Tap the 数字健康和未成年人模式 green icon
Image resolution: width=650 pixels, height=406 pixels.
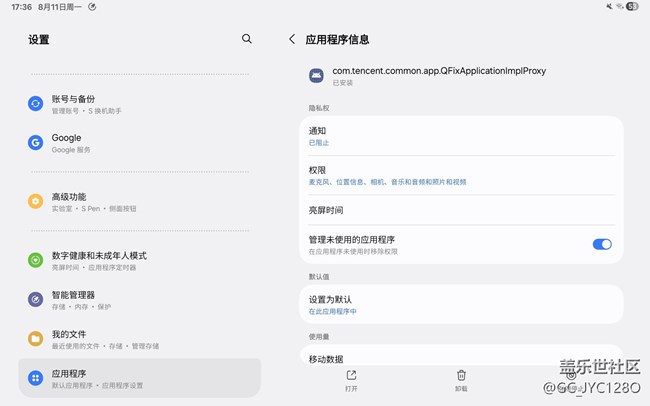pyautogui.click(x=36, y=260)
